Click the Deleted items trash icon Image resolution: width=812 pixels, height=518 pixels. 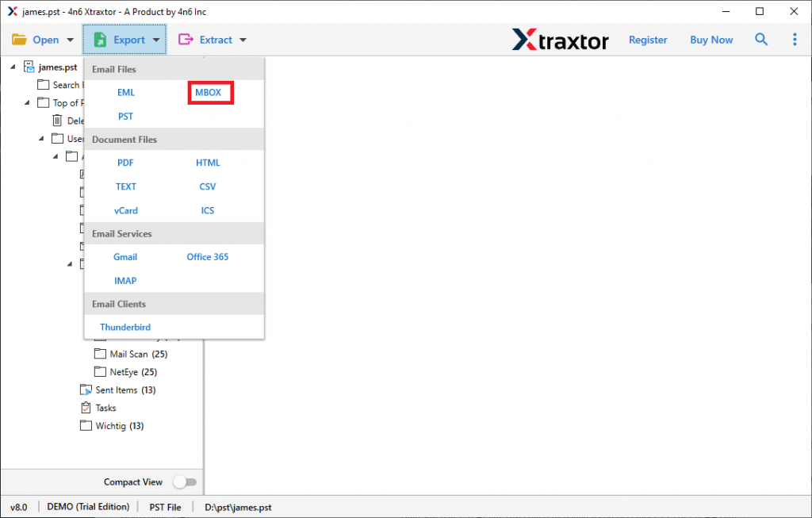coord(57,121)
